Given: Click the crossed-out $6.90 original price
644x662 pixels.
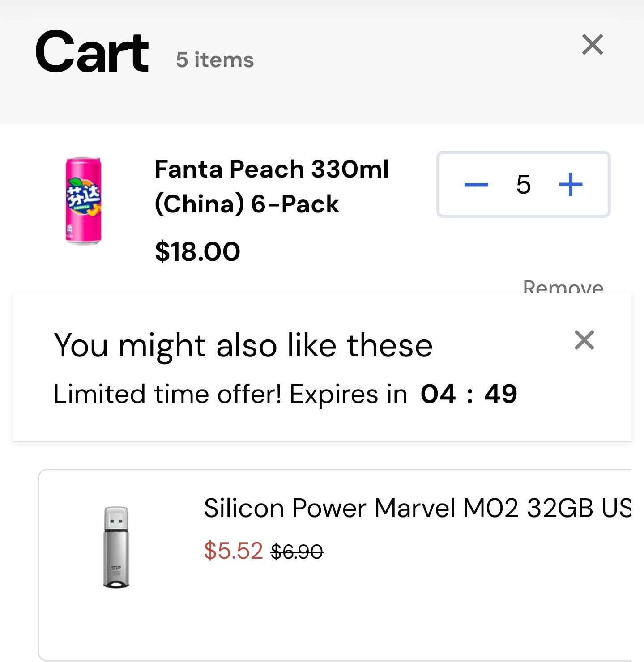Looking at the screenshot, I should 297,552.
